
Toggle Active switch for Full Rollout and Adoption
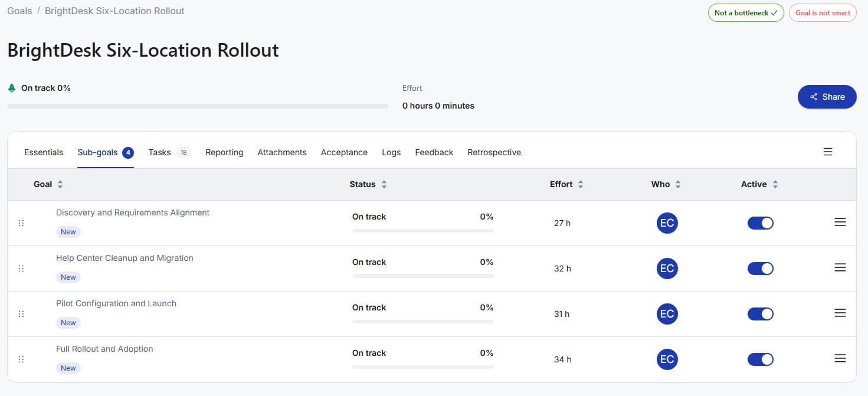(761, 359)
